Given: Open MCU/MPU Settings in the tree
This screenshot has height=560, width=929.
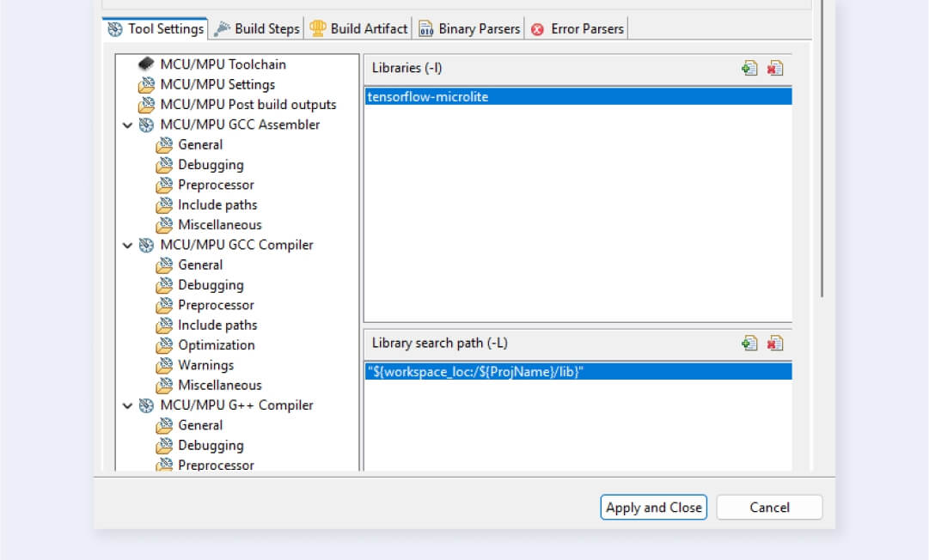Looking at the screenshot, I should pyautogui.click(x=217, y=84).
